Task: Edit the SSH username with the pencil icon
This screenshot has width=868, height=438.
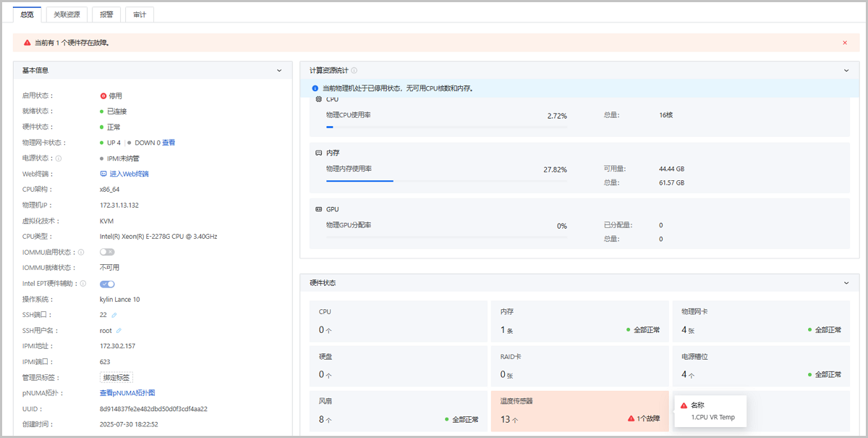Action: click(x=119, y=331)
